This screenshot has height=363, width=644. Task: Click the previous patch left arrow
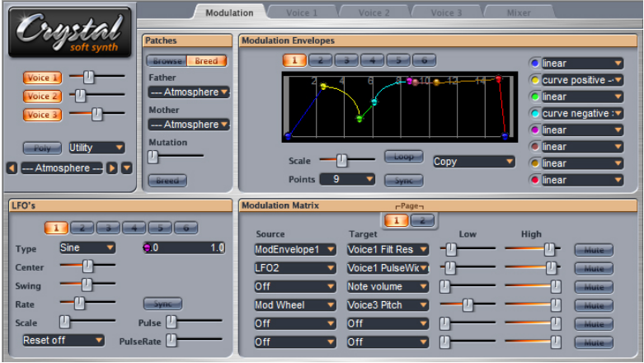[x=12, y=167]
